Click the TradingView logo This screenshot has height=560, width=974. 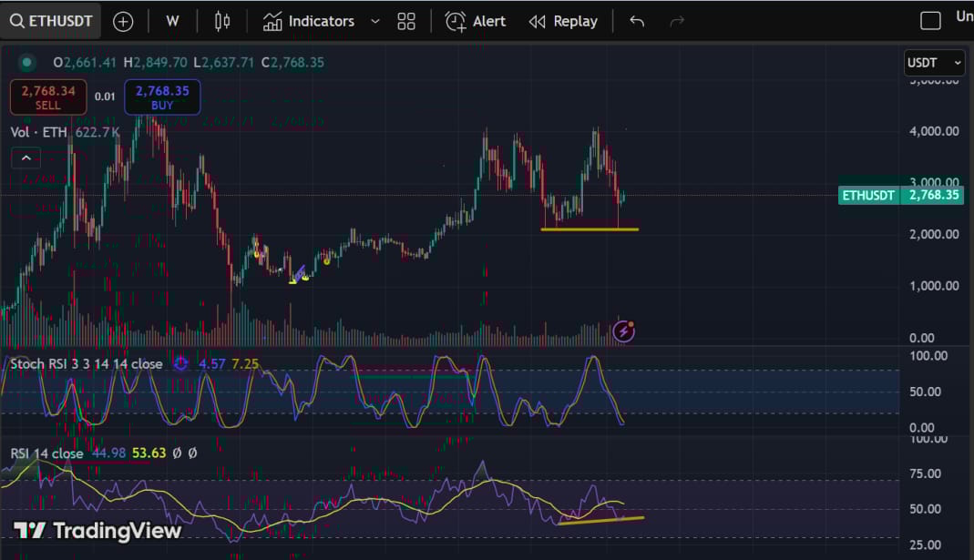click(x=97, y=531)
